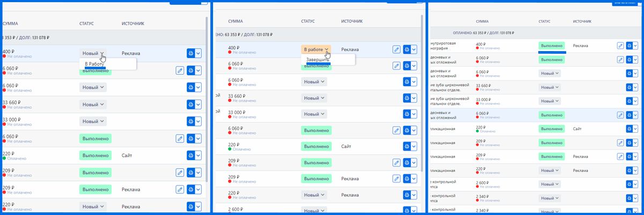Click print icon in right panel's Сайт row
The width and height of the screenshot is (644, 215).
(630, 130)
